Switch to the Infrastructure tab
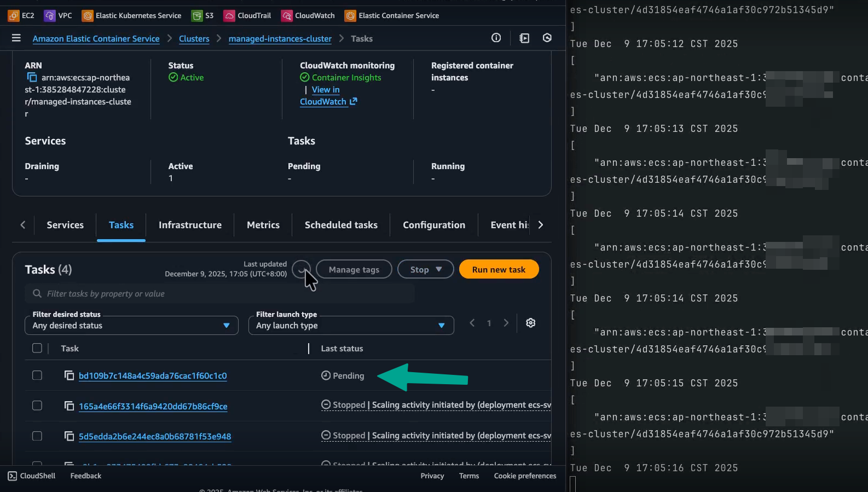The height and width of the screenshot is (492, 868). (x=190, y=225)
